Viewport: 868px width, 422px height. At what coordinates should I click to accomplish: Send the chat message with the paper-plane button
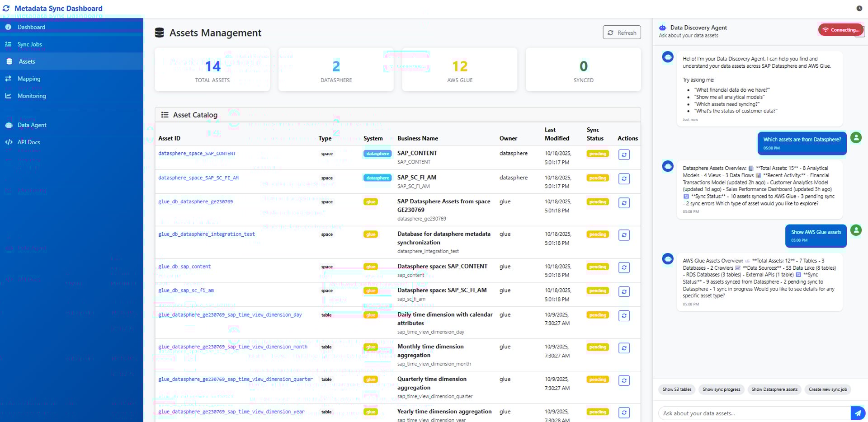click(x=858, y=413)
